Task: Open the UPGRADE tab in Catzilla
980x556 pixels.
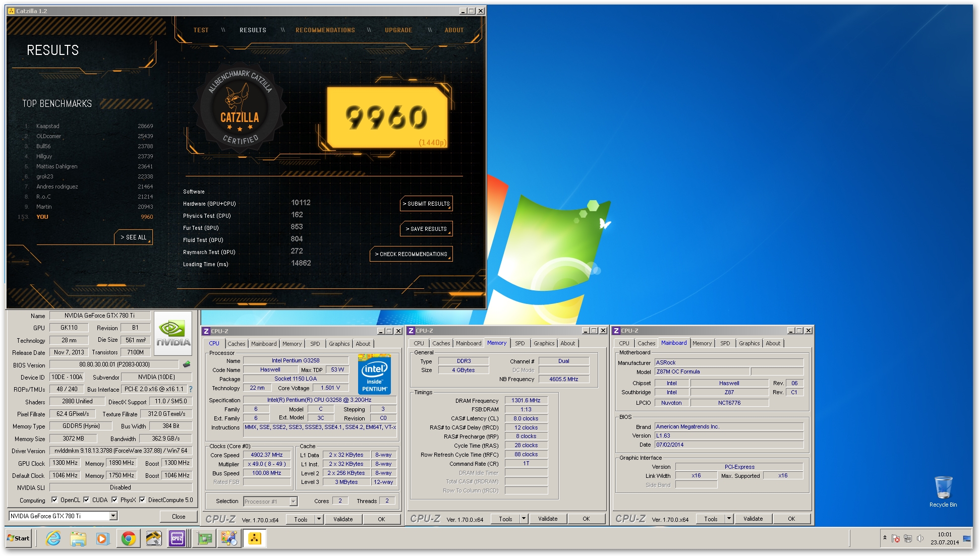Action: (x=398, y=30)
